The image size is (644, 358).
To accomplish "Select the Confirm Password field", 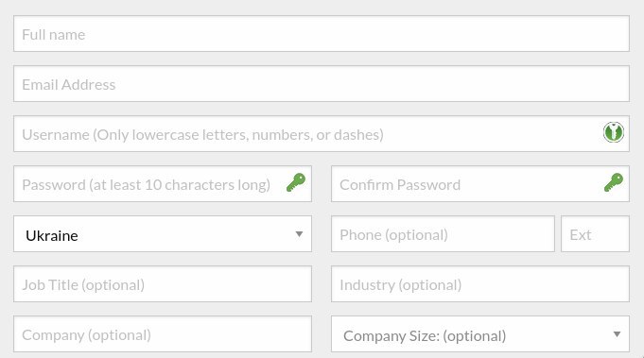I will click(x=480, y=183).
